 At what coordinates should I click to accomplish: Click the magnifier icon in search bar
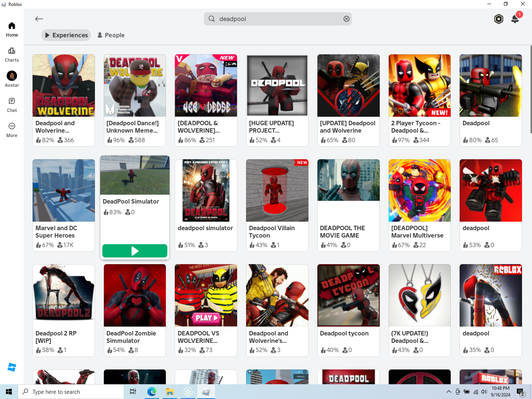(x=212, y=19)
